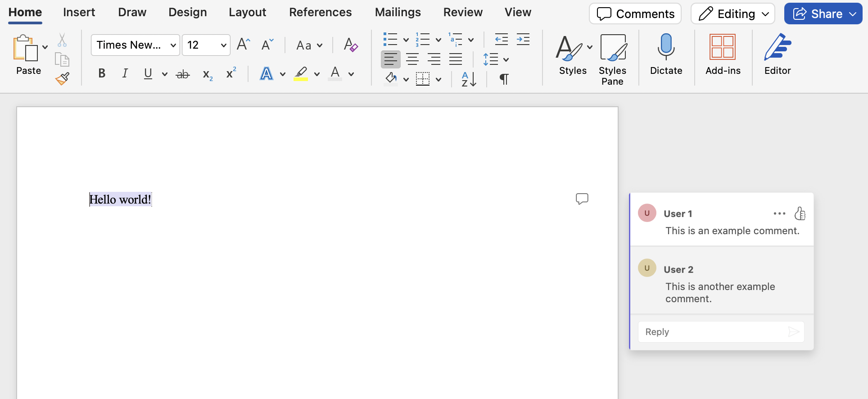Justify the paragraph text
The image size is (868, 399).
point(455,59)
